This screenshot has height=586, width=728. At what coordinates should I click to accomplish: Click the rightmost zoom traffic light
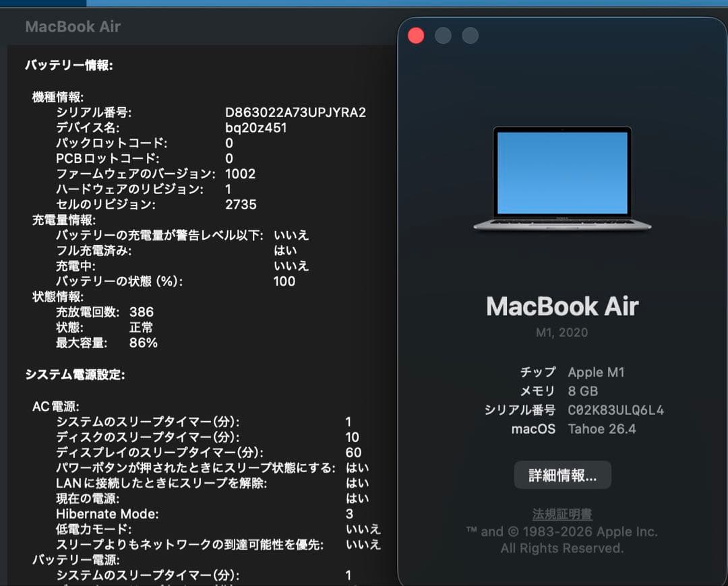click(470, 35)
